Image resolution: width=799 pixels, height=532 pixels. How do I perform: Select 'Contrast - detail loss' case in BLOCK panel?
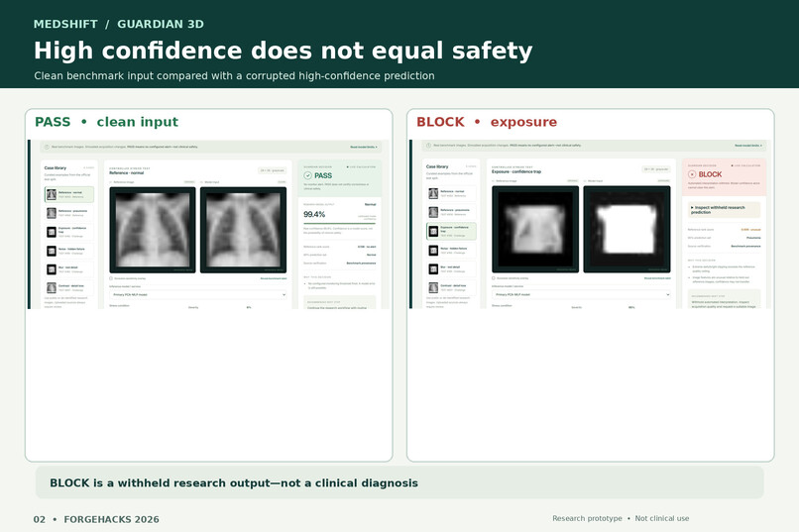(x=451, y=287)
